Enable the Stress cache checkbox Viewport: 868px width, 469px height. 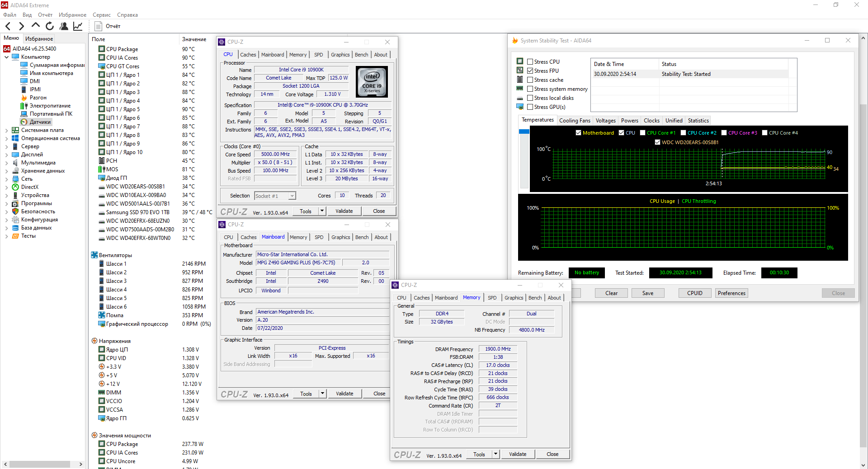pyautogui.click(x=530, y=80)
